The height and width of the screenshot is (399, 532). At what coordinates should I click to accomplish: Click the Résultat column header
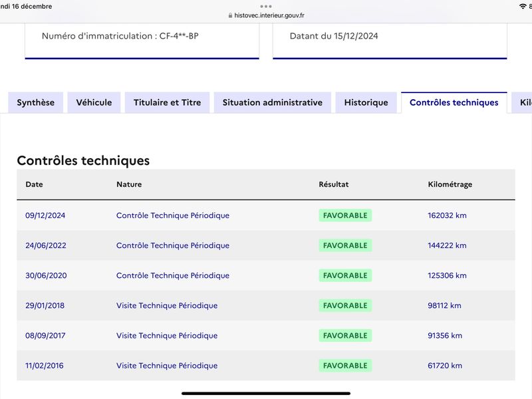pos(334,184)
